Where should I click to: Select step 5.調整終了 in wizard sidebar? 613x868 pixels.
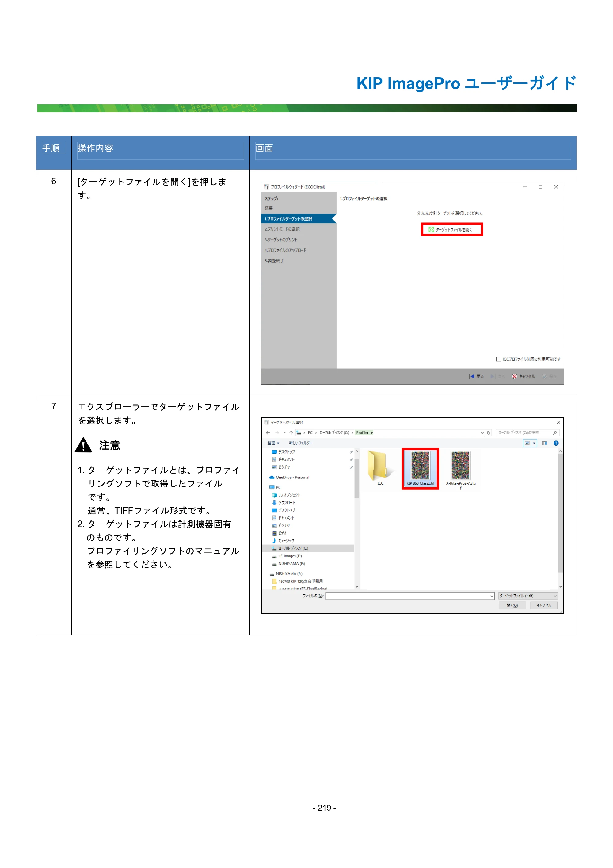[x=274, y=260]
